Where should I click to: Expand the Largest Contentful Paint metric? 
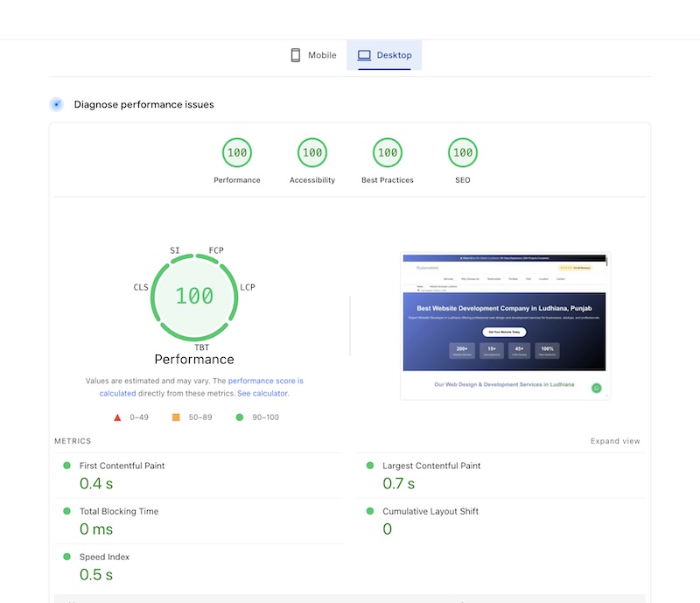431,466
